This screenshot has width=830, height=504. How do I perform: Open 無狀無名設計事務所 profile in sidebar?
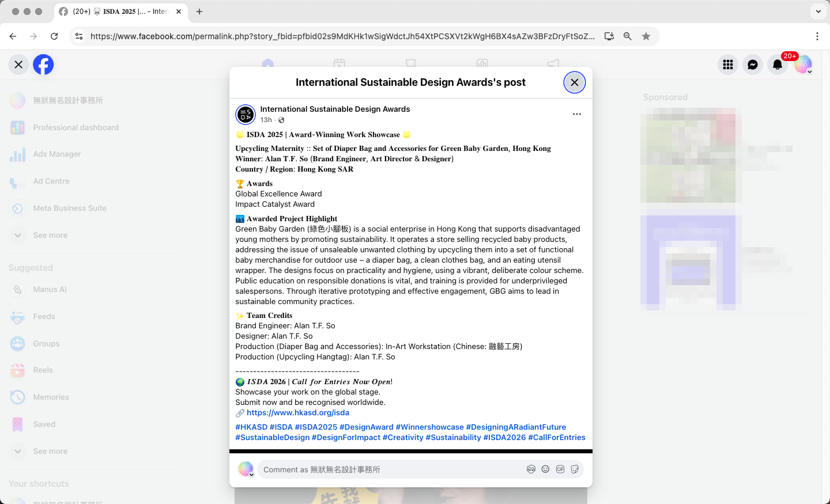click(x=93, y=100)
